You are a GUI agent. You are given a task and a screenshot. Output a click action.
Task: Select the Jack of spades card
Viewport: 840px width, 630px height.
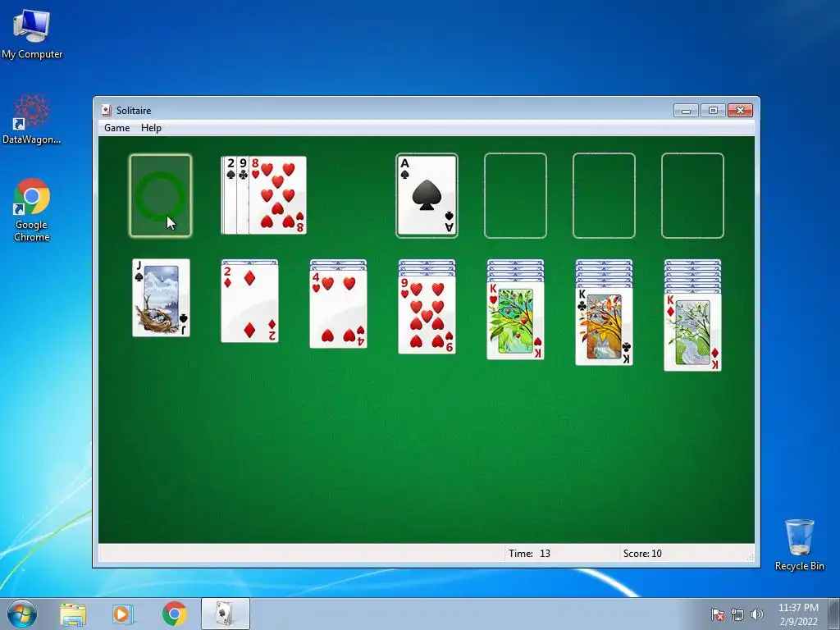pos(162,298)
